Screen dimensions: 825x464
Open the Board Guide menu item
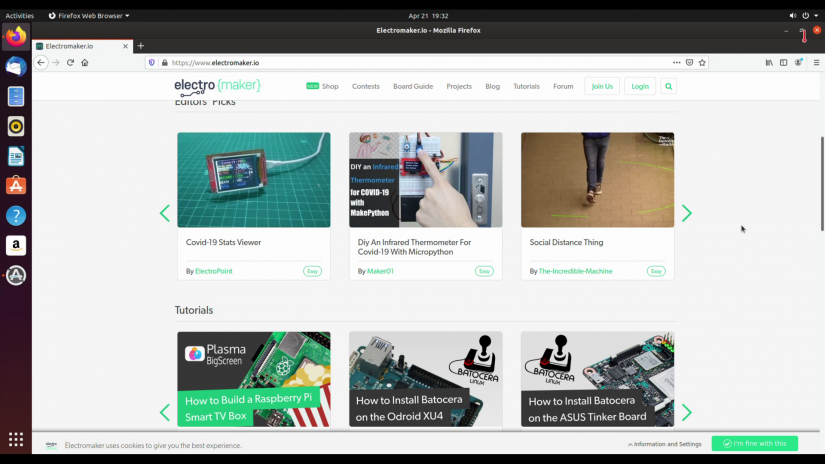pyautogui.click(x=413, y=86)
